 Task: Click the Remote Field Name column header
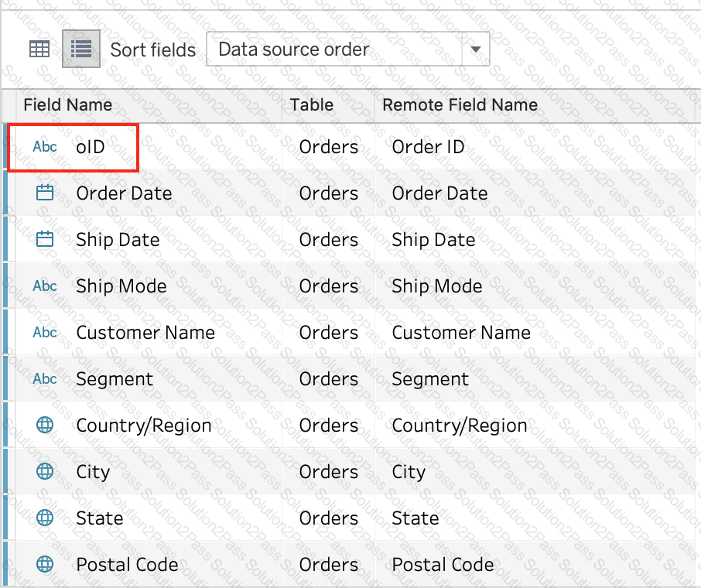coord(460,105)
